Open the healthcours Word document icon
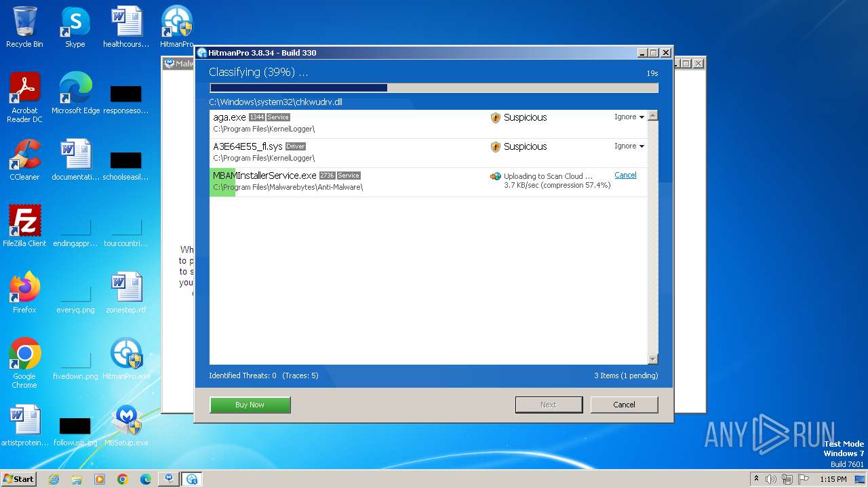The height and width of the screenshot is (488, 868). tap(126, 27)
